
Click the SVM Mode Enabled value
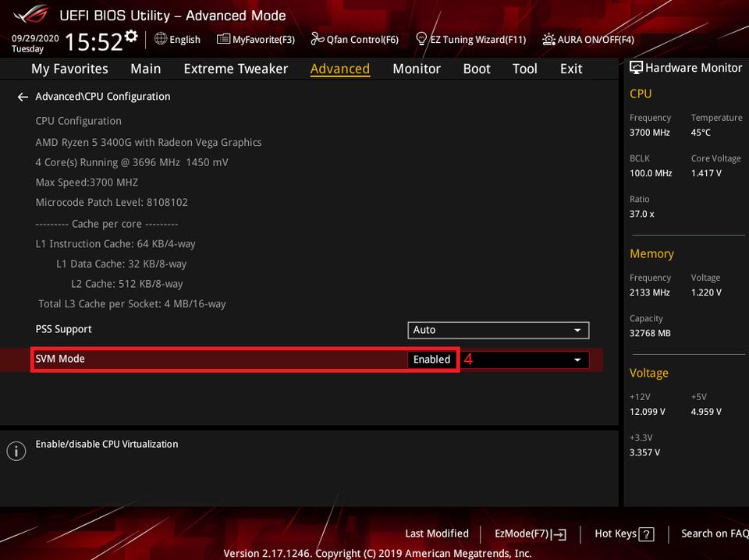431,360
